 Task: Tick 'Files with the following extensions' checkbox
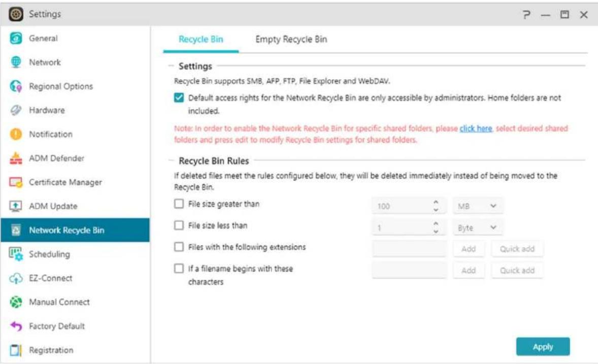click(x=179, y=247)
